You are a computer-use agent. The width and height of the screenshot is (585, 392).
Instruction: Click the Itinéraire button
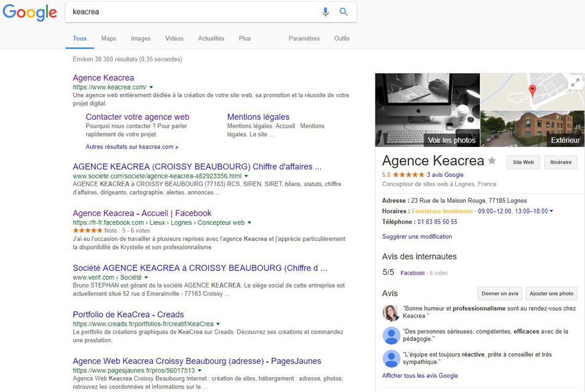[x=561, y=162]
